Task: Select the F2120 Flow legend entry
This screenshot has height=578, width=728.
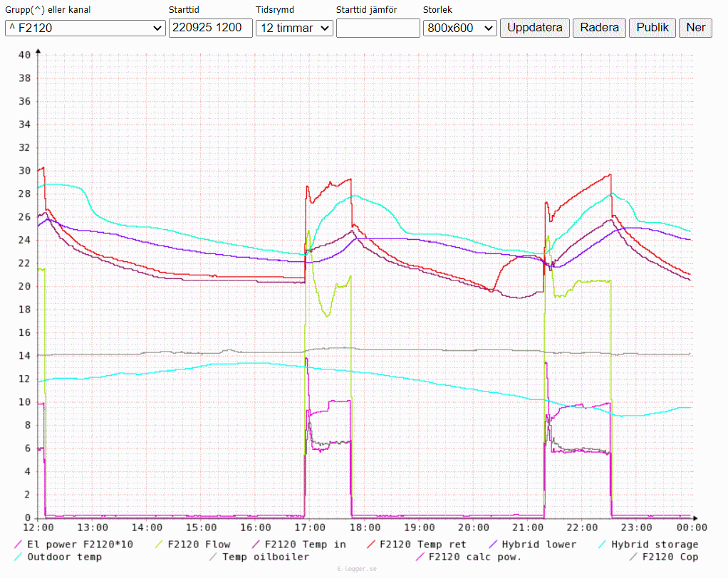Action: [x=199, y=545]
